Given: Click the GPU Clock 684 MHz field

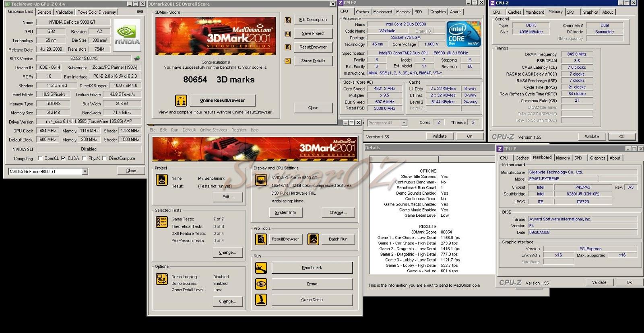Looking at the screenshot, I should pyautogui.click(x=48, y=131).
